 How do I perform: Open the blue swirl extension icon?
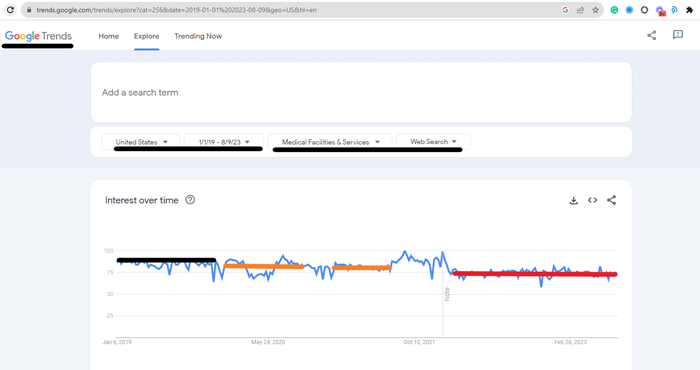(x=674, y=10)
